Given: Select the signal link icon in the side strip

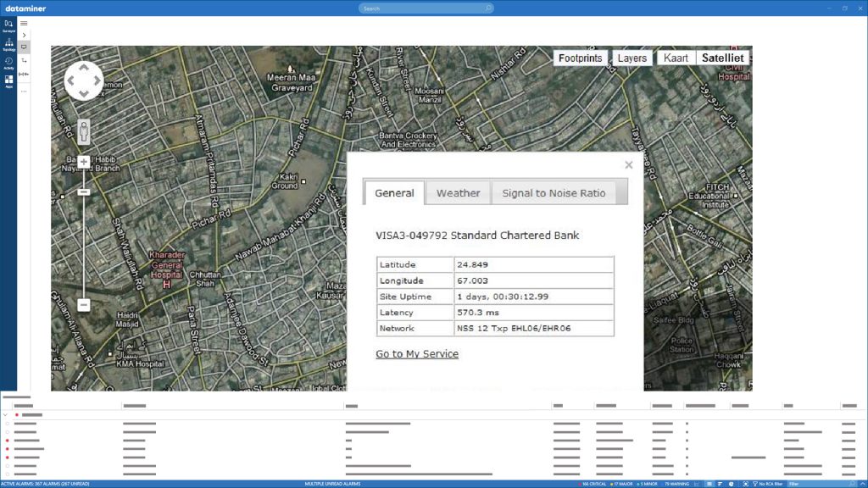Looking at the screenshot, I should pos(24,74).
